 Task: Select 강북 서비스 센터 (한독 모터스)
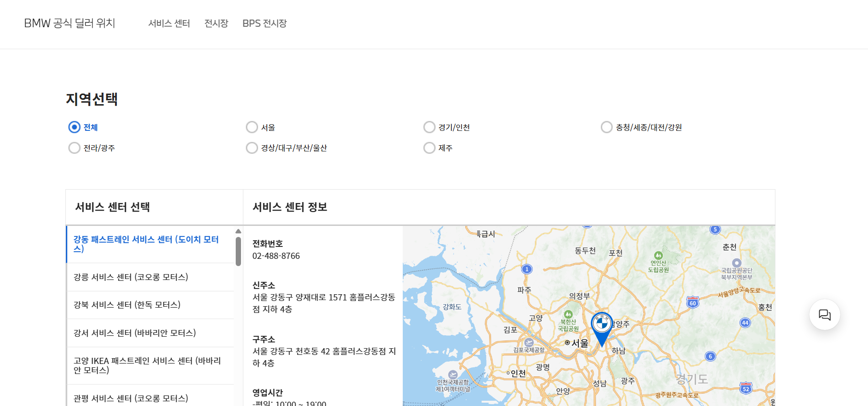(x=150, y=305)
